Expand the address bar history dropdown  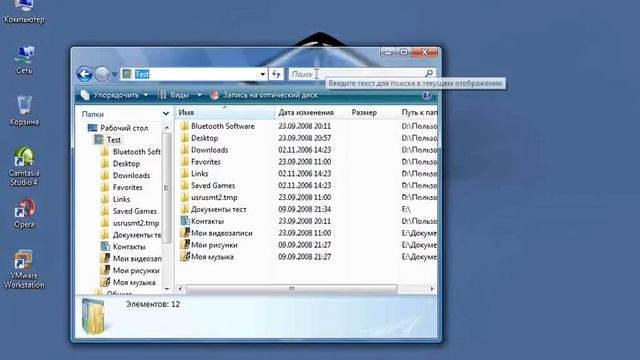262,74
